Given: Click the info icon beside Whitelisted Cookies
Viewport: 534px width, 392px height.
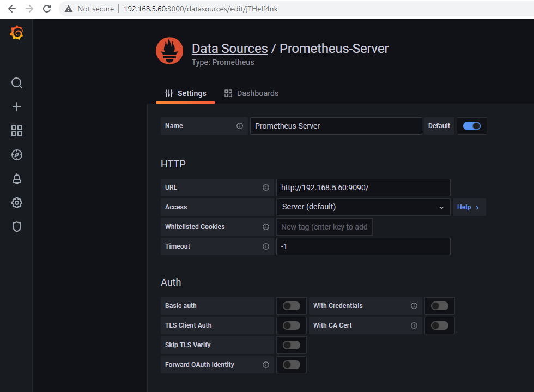Looking at the screenshot, I should point(266,227).
